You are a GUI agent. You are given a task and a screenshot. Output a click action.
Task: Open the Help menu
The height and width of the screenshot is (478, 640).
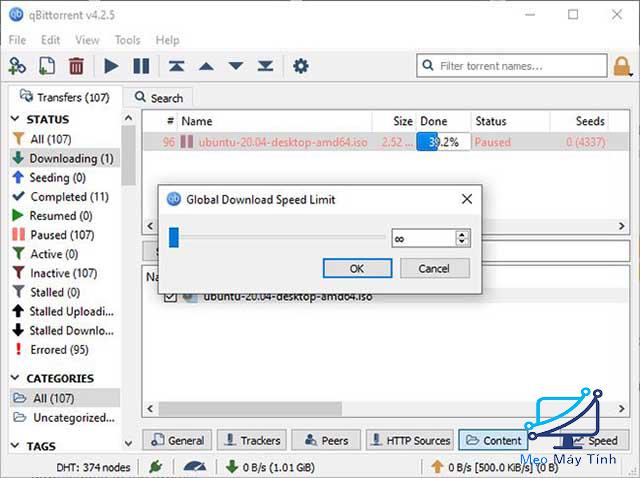167,40
